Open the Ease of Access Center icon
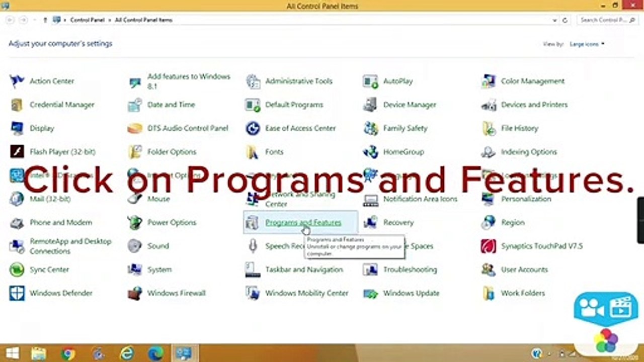The width and height of the screenshot is (644, 362). pos(253,128)
